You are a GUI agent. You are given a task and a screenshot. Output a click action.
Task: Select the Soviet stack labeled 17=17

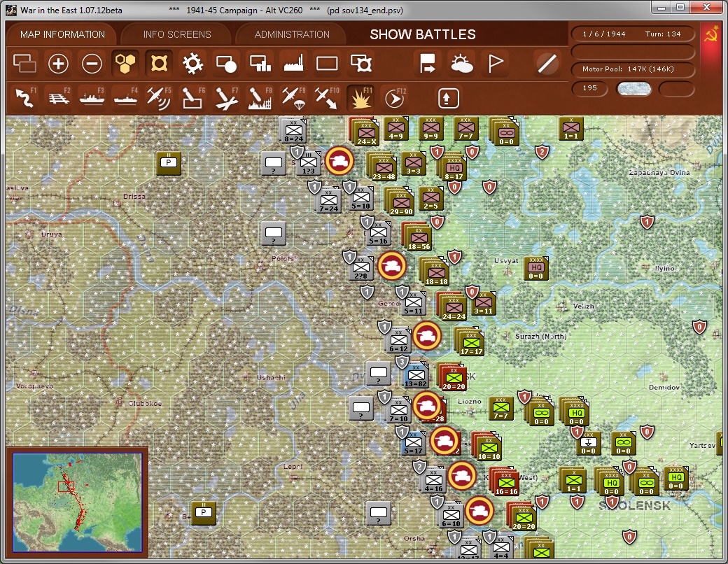[471, 343]
